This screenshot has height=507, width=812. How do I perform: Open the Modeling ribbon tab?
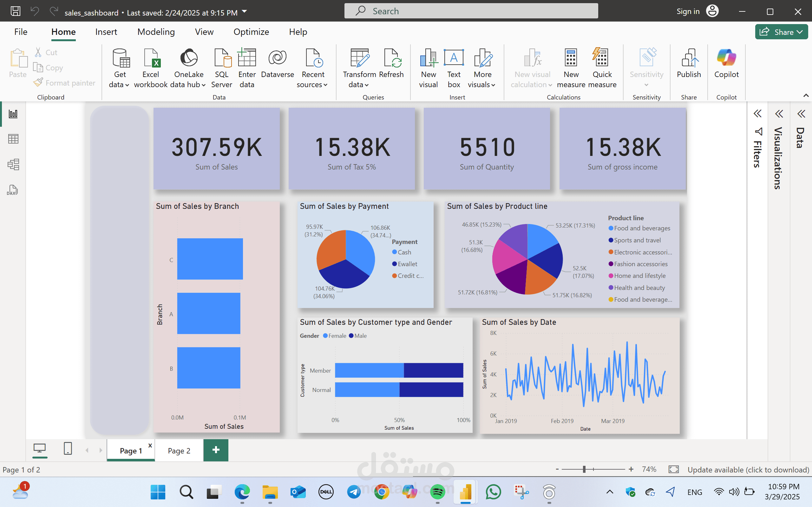[x=156, y=32]
